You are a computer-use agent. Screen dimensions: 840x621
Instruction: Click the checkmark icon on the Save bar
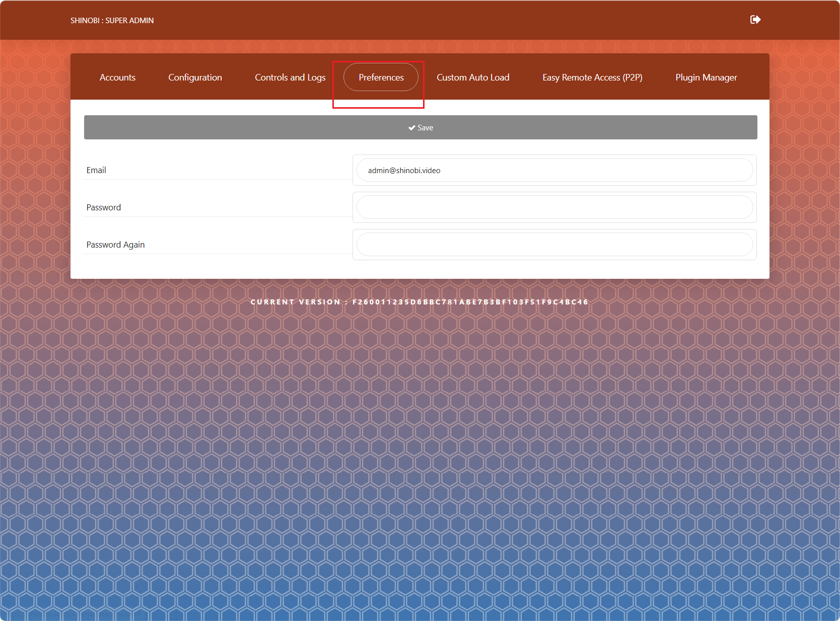coord(411,128)
